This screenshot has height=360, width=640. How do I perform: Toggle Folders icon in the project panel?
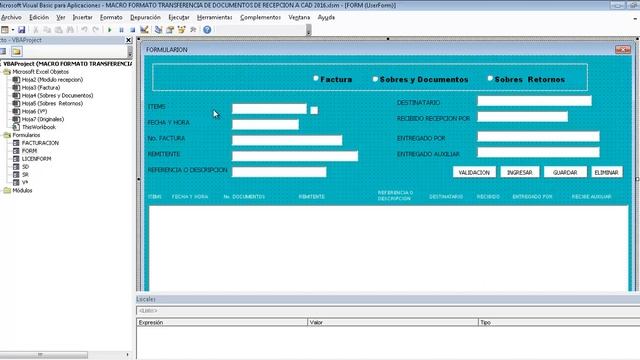(16, 51)
